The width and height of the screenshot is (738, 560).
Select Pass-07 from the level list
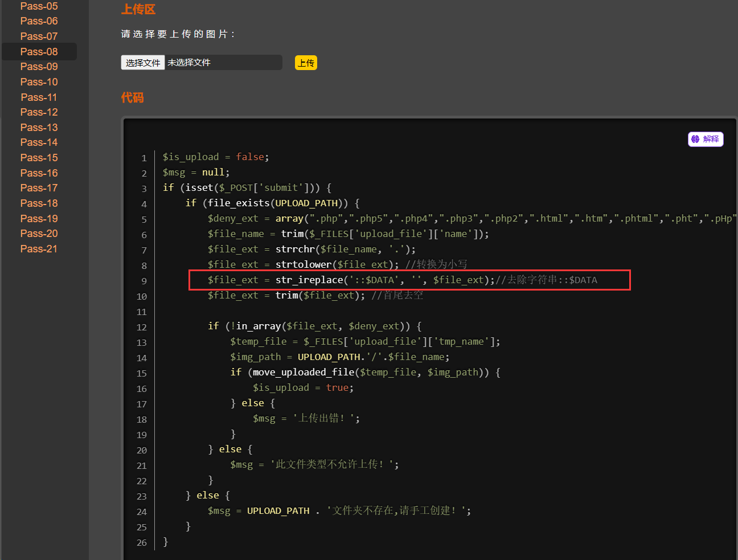pyautogui.click(x=39, y=36)
